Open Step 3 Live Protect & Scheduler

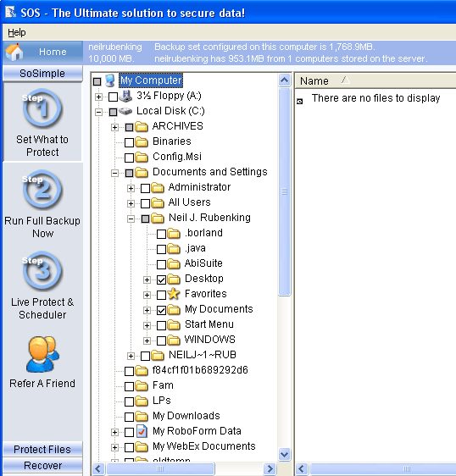42,285
